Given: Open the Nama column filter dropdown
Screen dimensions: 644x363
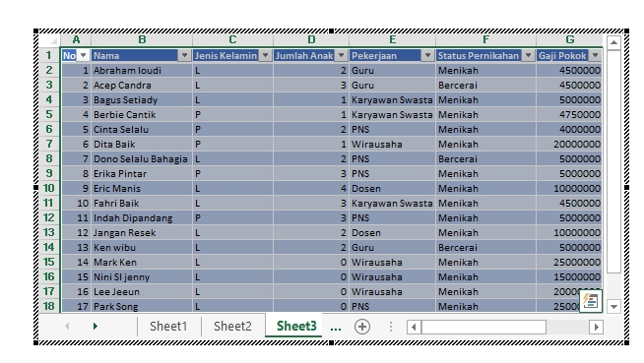Looking at the screenshot, I should 184,55.
